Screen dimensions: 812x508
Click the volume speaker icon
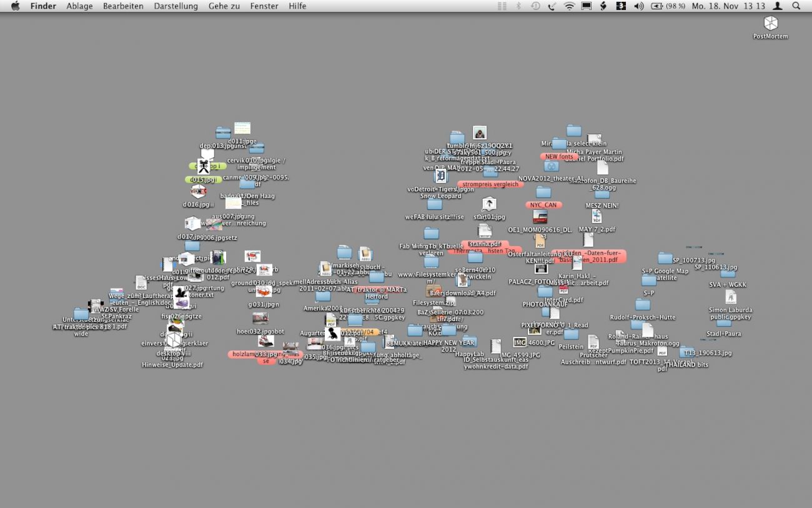(638, 6)
